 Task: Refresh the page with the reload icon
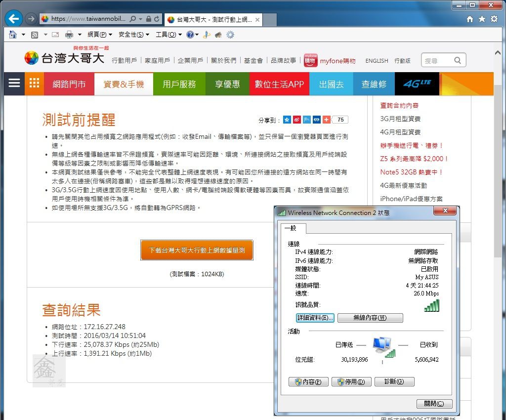(x=157, y=19)
